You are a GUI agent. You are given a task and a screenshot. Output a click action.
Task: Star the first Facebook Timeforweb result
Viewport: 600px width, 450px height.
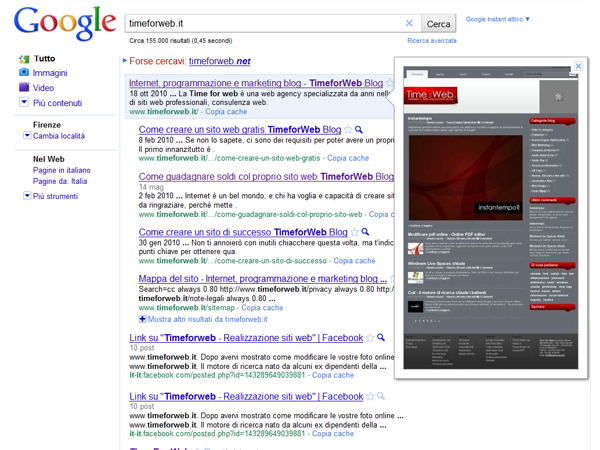370,338
